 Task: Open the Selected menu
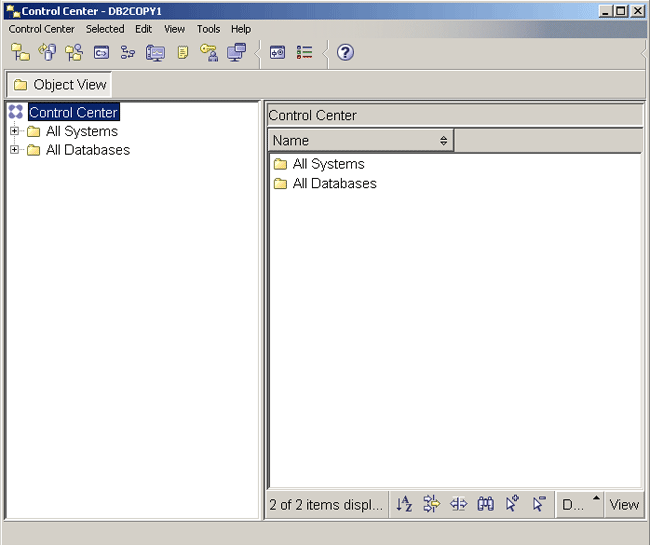click(105, 29)
